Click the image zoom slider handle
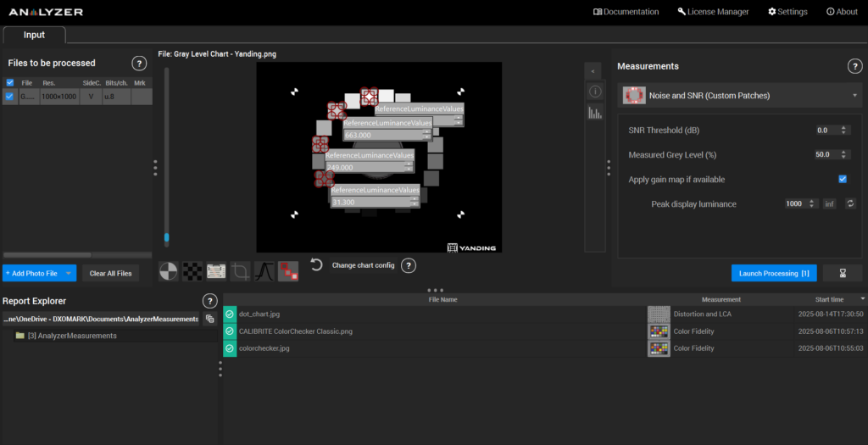 pos(166,238)
